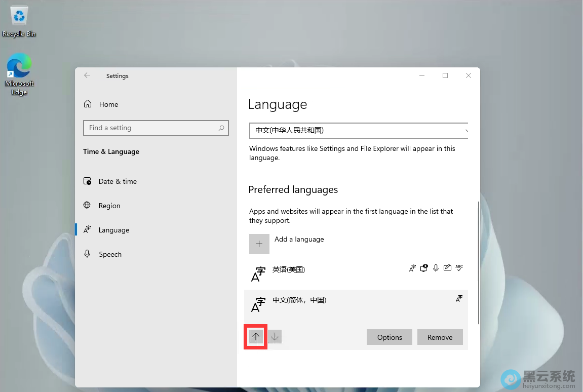583x392 pixels.
Task: Click the move down arrow button
Action: pyautogui.click(x=275, y=337)
